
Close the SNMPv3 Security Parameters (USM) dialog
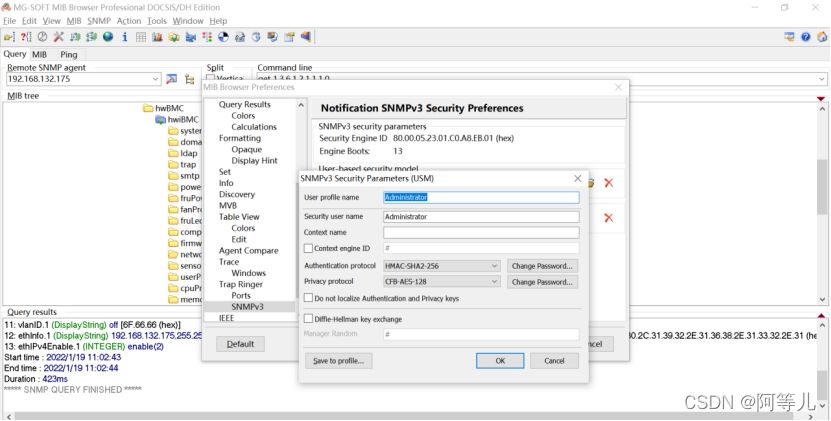coord(578,179)
